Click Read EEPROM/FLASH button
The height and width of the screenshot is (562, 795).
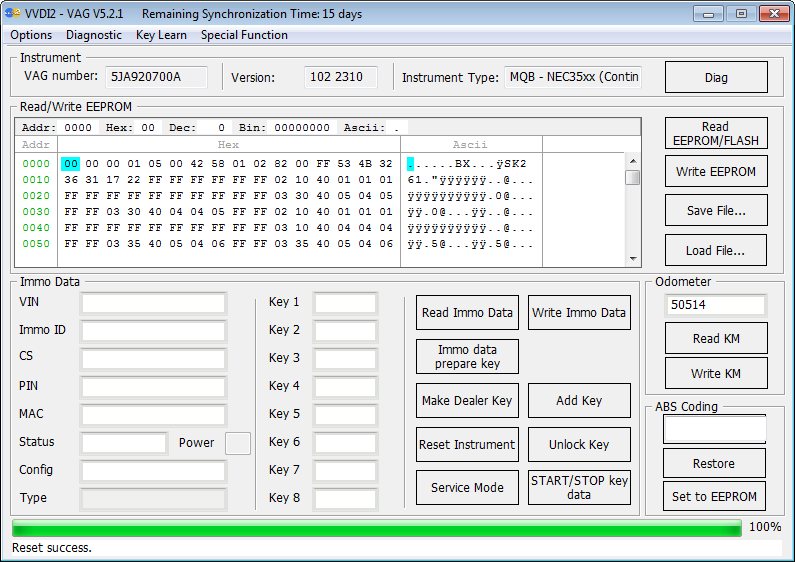click(x=716, y=133)
